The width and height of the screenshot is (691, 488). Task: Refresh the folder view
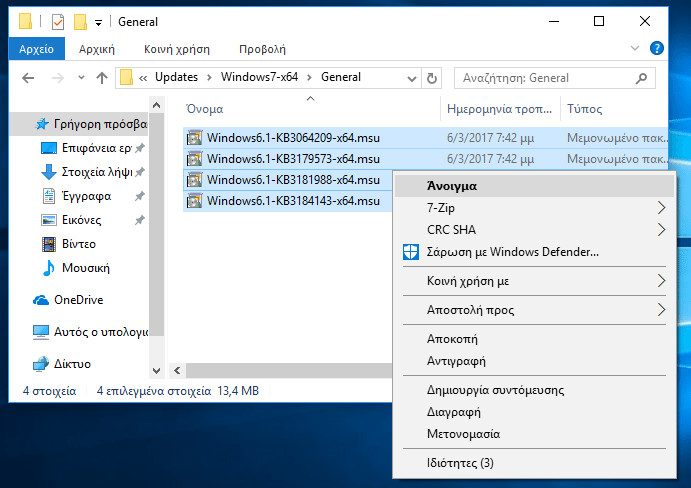(x=431, y=78)
